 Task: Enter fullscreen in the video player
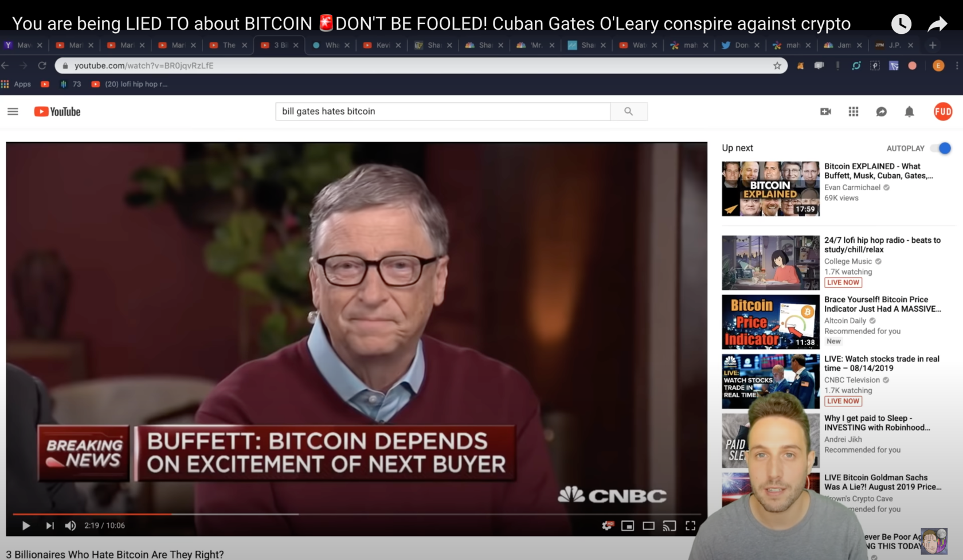[691, 525]
